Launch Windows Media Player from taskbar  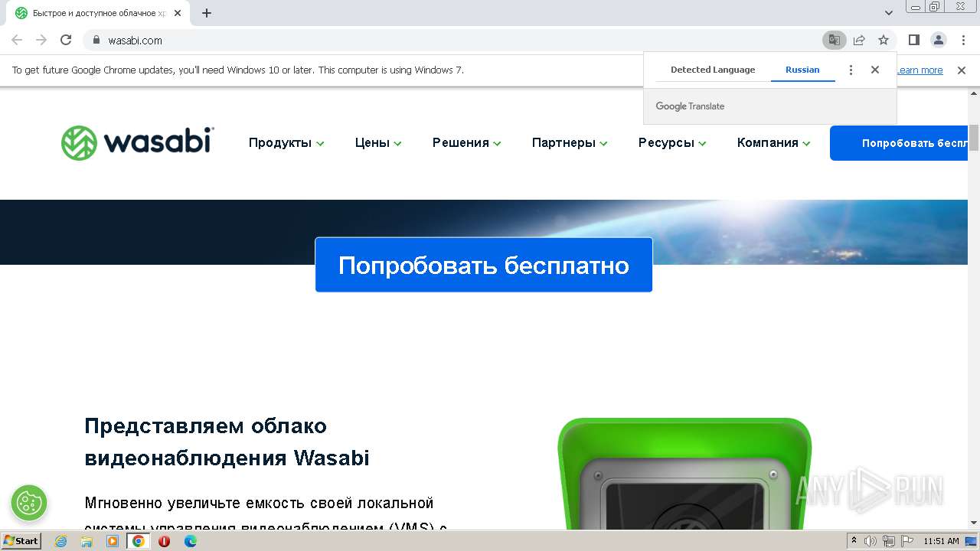click(x=113, y=541)
